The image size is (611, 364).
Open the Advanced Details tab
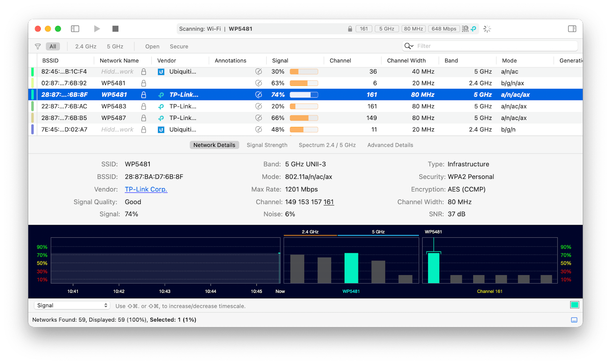pos(390,145)
